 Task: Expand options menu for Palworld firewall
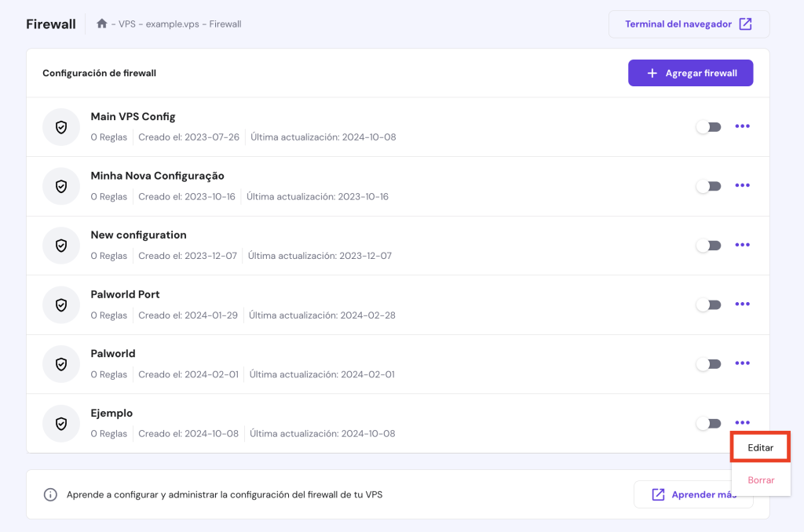(742, 364)
